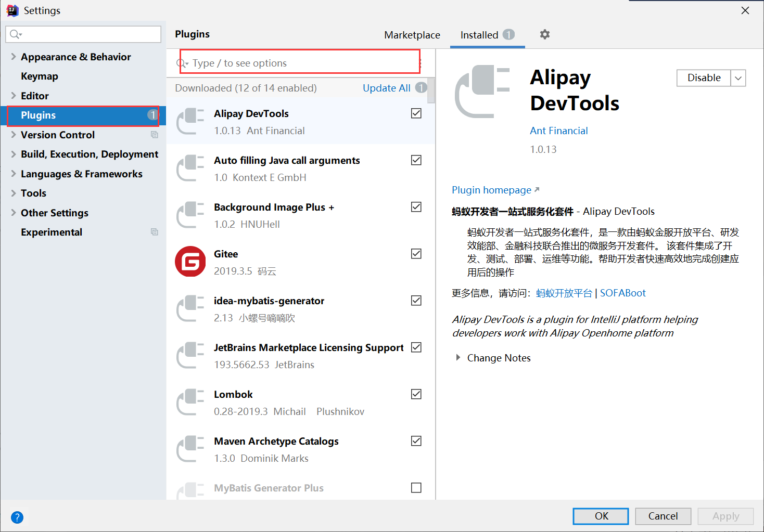The width and height of the screenshot is (764, 532).
Task: Click the Maven Archetype Catalogs plugin icon
Action: [x=190, y=449]
